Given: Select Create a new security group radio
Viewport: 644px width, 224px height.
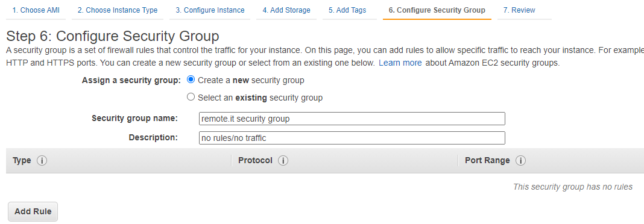Looking at the screenshot, I should tap(191, 79).
